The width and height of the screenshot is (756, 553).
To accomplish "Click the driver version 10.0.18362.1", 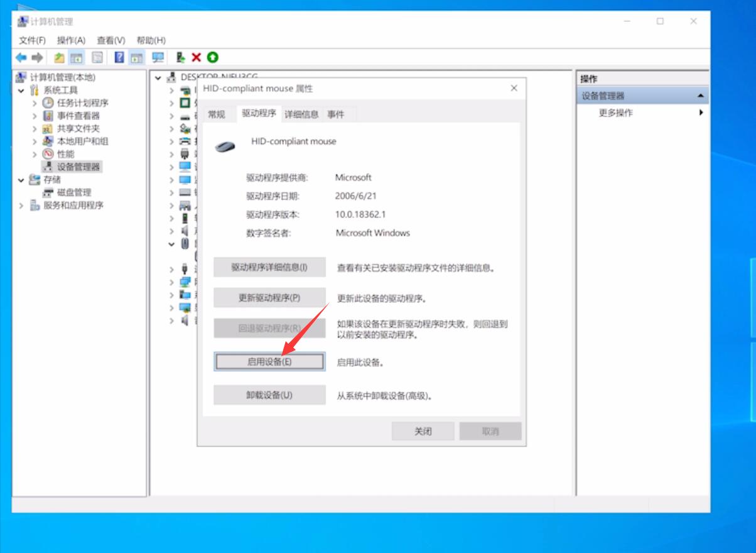I will 360,214.
